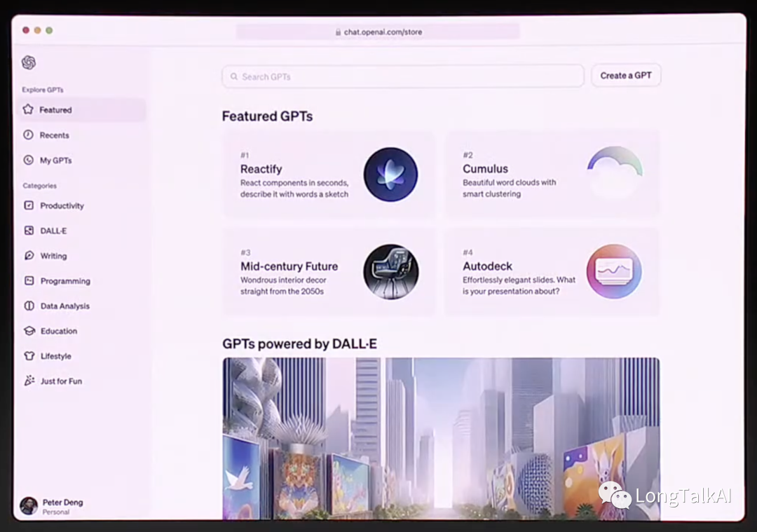Image resolution: width=757 pixels, height=532 pixels.
Task: Click the My GPTs icon
Action: coord(29,160)
